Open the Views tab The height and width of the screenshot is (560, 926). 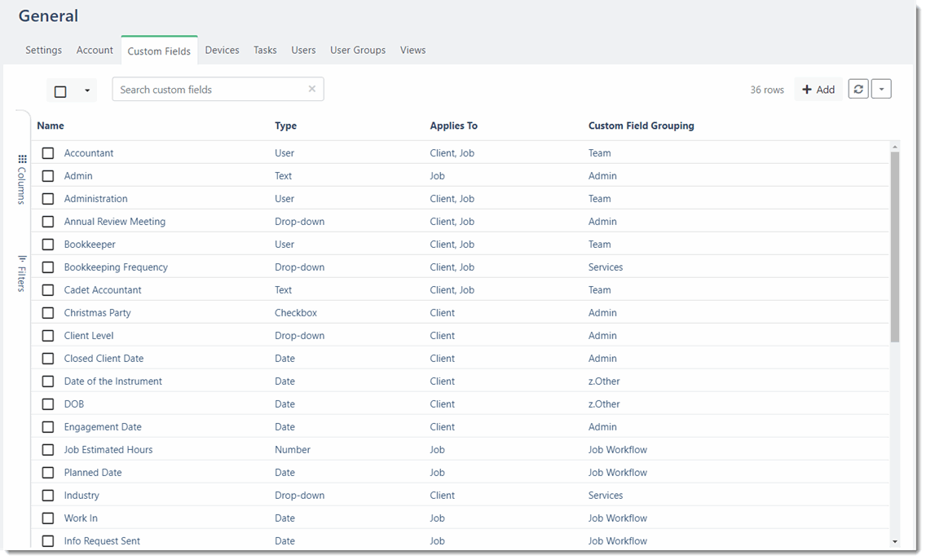coord(412,50)
